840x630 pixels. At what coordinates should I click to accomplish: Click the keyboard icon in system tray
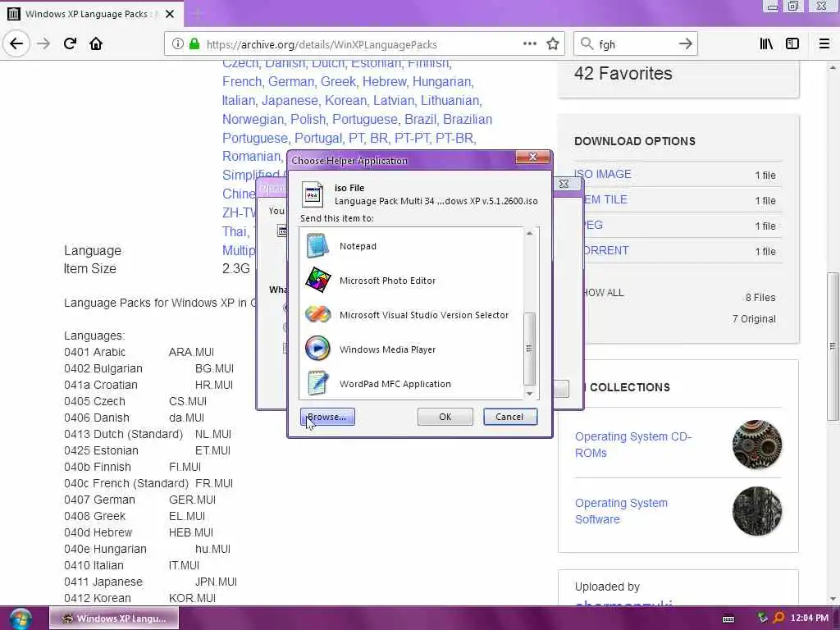pyautogui.click(x=728, y=619)
